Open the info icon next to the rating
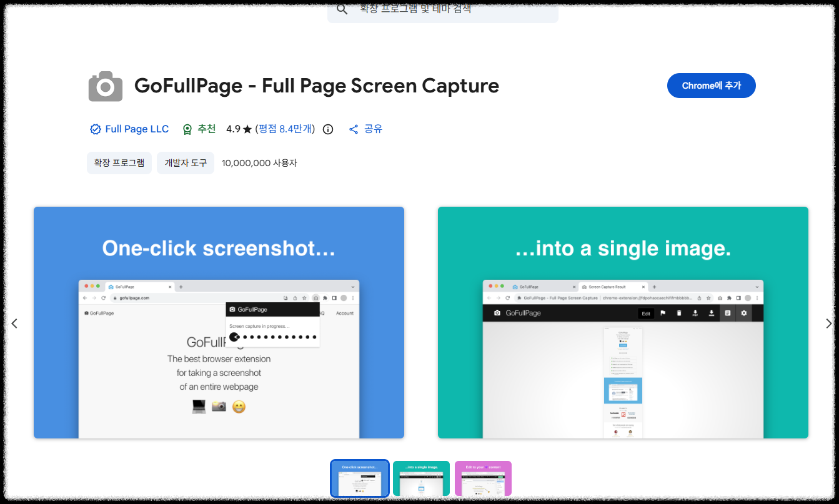Image resolution: width=839 pixels, height=504 pixels. coord(327,129)
